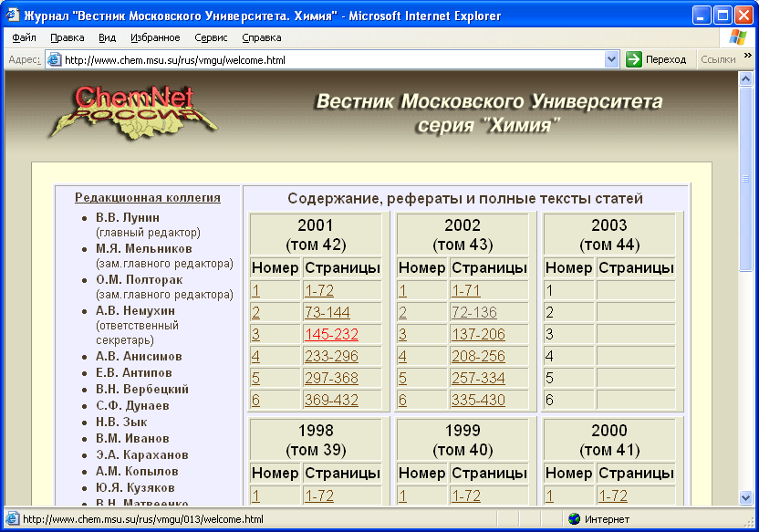
Task: Open issue 3 of 2001 (том 42)
Action: (256, 334)
